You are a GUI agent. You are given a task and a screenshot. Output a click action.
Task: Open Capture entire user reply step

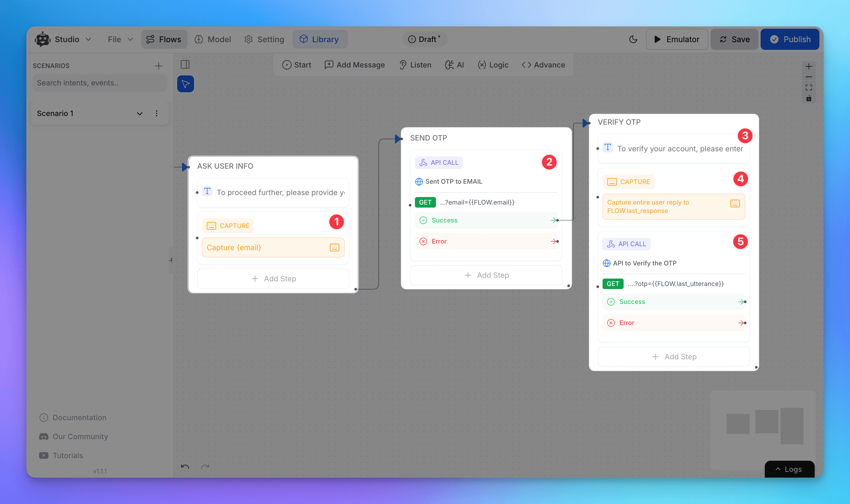click(674, 206)
